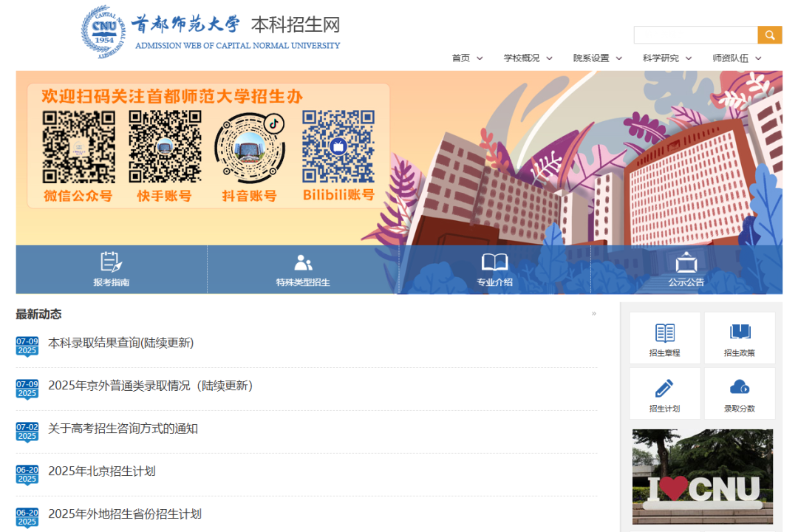Open the 招生章程 document icon
This screenshot has width=798, height=532.
(665, 333)
